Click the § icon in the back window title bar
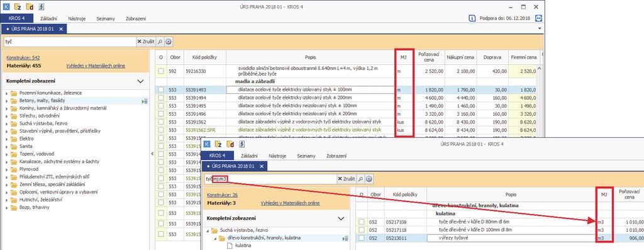 (41, 6)
